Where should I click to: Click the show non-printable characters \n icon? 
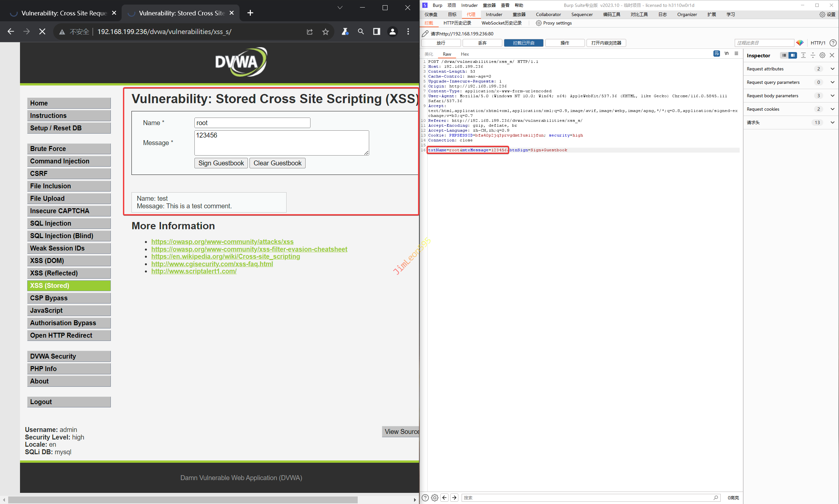[x=726, y=54]
